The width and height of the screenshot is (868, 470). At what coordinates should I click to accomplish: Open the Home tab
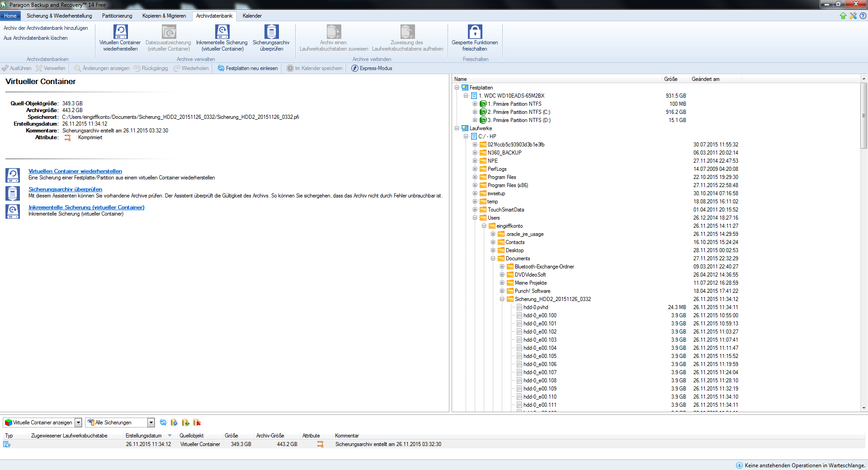[10, 16]
